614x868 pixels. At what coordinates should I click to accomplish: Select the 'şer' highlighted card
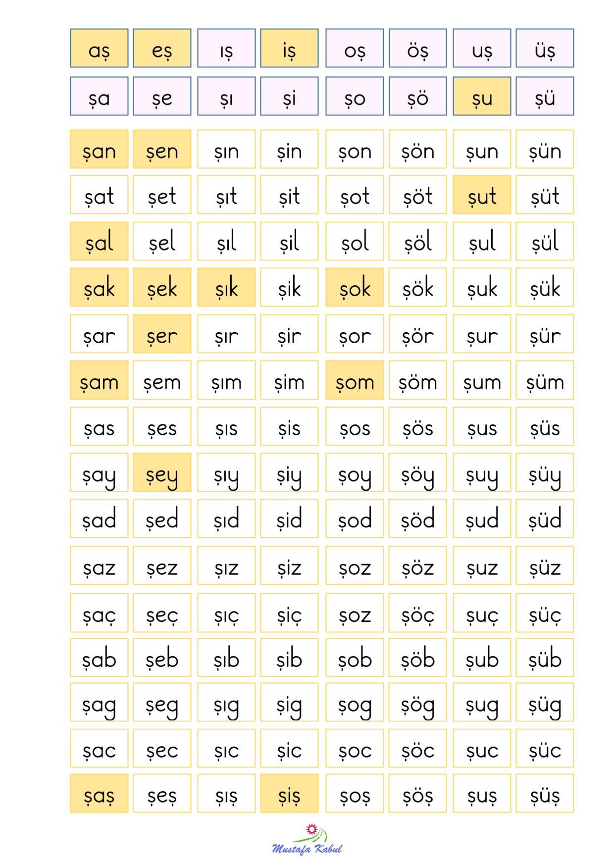162,334
